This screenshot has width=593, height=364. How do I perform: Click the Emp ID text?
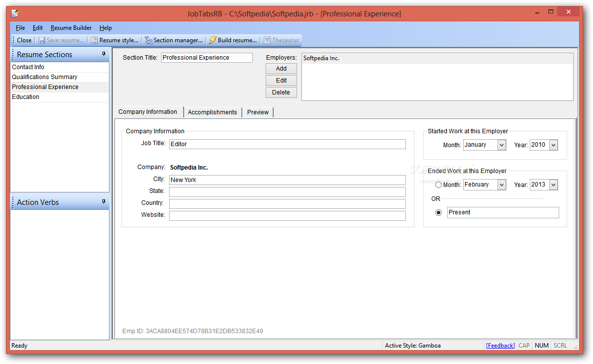[193, 331]
